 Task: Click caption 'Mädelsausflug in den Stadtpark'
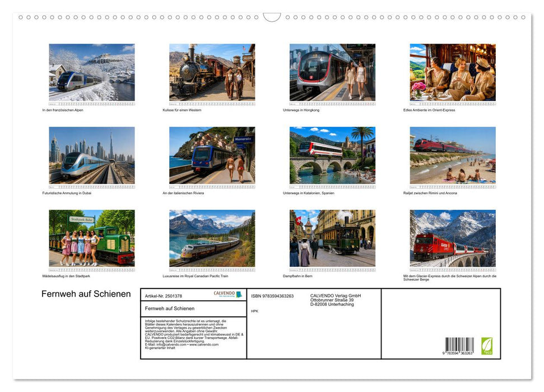pyautogui.click(x=66, y=276)
